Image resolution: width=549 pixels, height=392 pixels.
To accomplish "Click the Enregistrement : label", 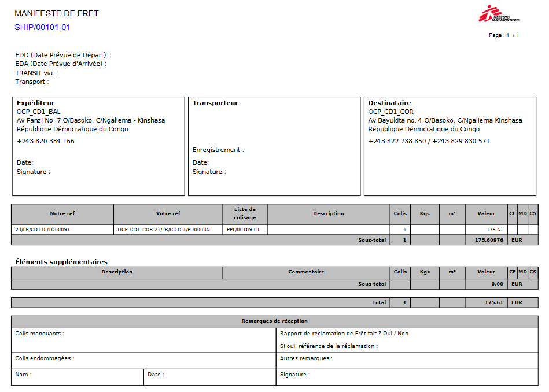I will tap(218, 150).
